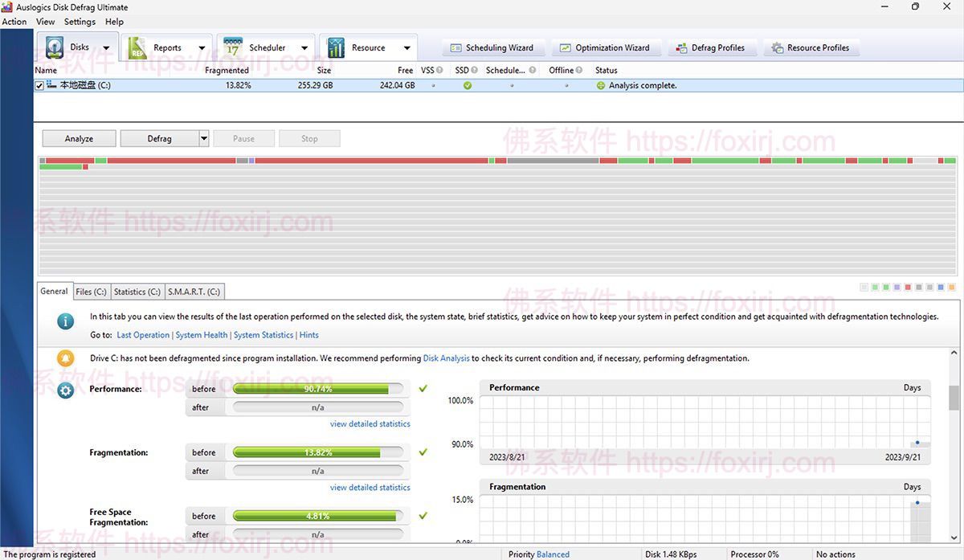Open Defrag Profiles
The image size is (964, 560).
tap(712, 47)
